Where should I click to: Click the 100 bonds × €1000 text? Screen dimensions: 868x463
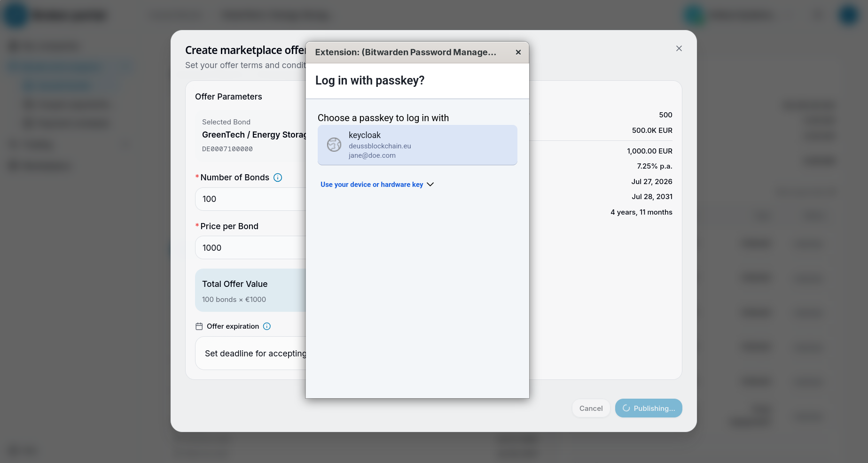pyautogui.click(x=234, y=300)
